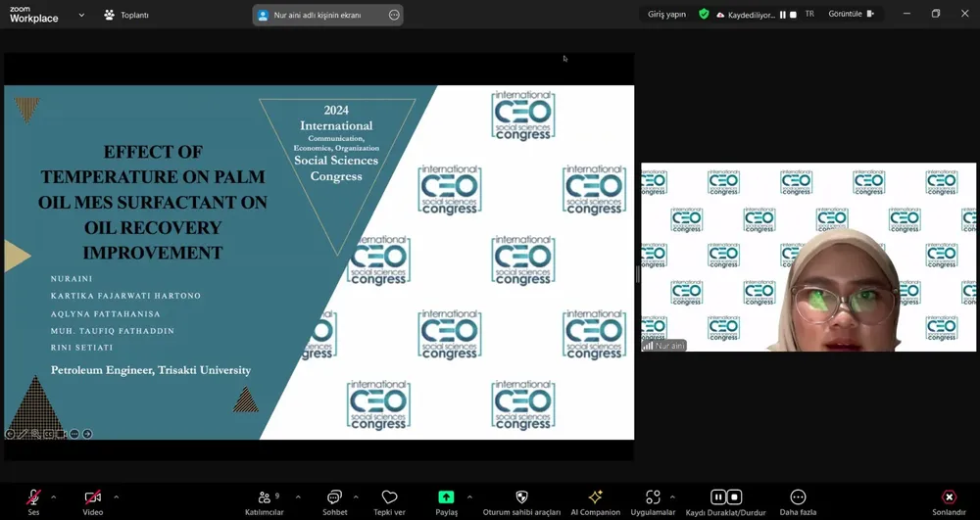Expand audio options arrow next to Ses
Viewport: 980px width, 520px height.
click(53, 496)
